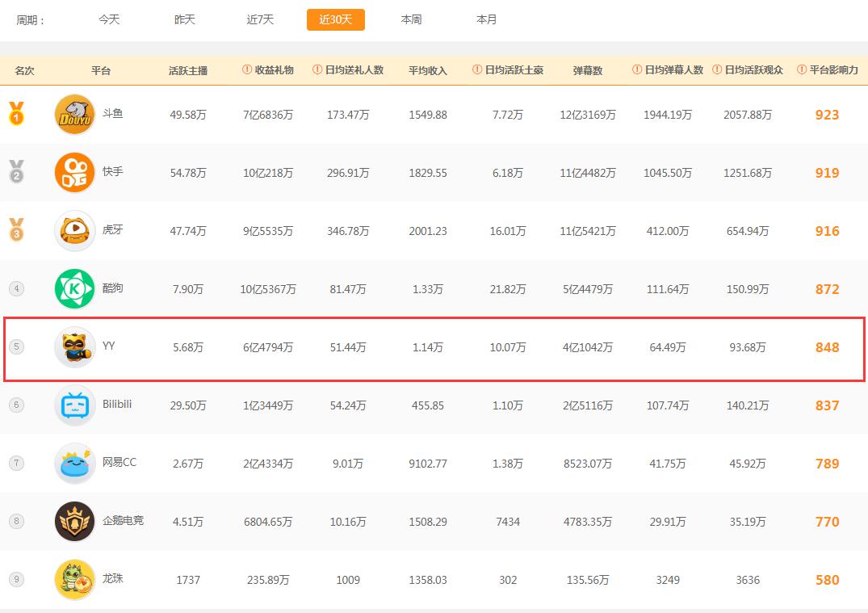The image size is (868, 613).
Task: Click the rank 5 number badge
Action: coord(17,346)
